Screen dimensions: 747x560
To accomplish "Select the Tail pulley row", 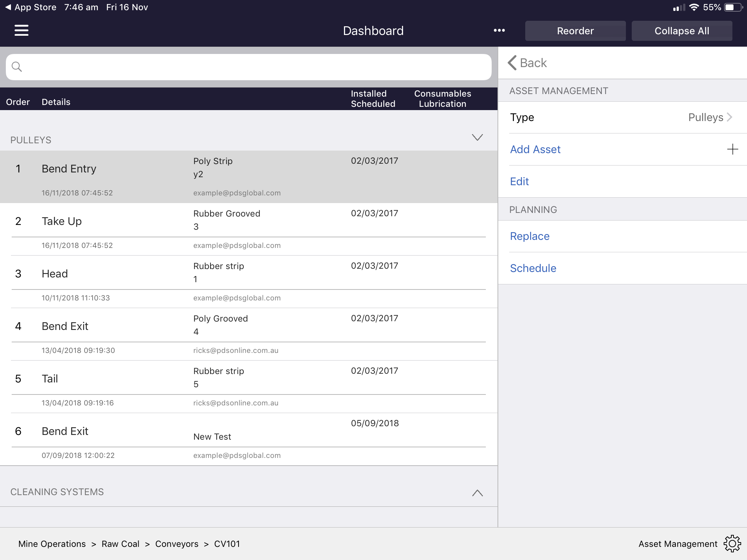I will [x=249, y=387].
